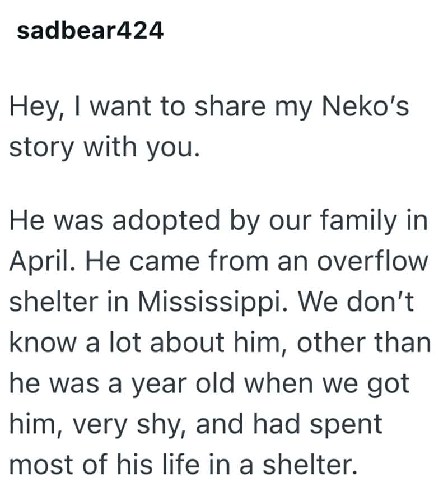Click the greeting word "Hey"
The image size is (448, 491).
[35, 108]
